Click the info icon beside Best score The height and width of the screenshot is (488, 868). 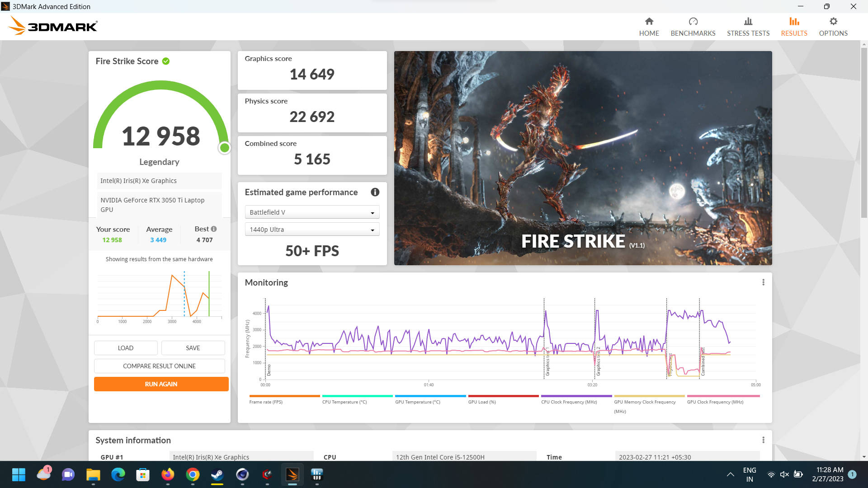click(214, 229)
